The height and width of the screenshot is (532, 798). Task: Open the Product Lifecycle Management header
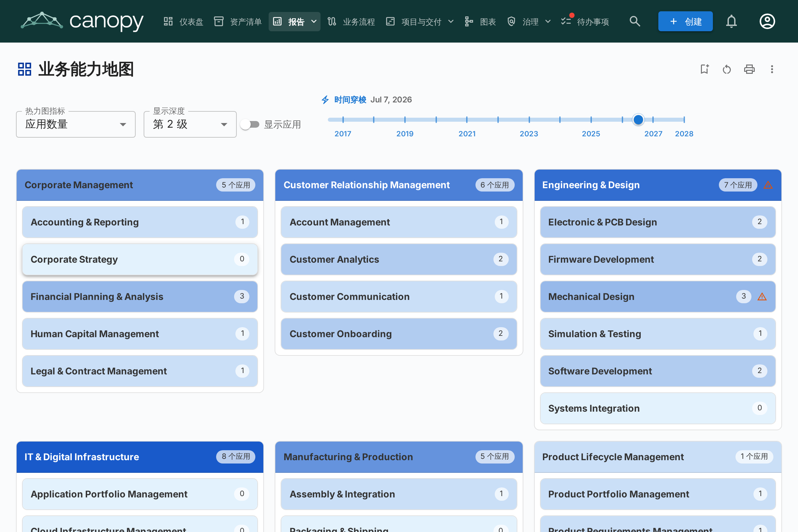[658, 457]
